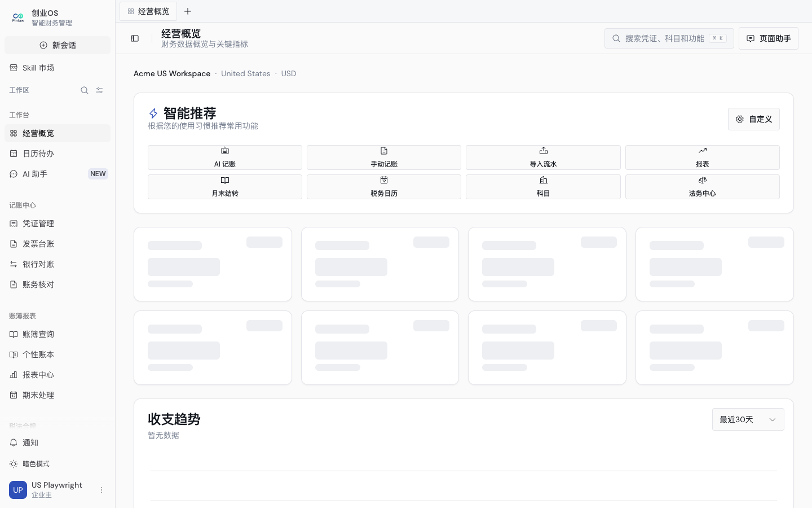Open 页面助手 page assistant

[x=769, y=38]
